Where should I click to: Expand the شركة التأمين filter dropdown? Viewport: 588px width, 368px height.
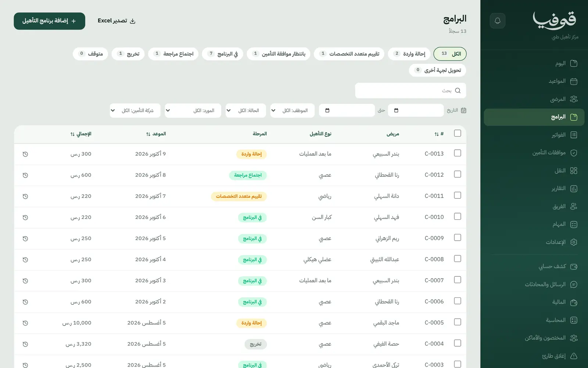(x=135, y=110)
